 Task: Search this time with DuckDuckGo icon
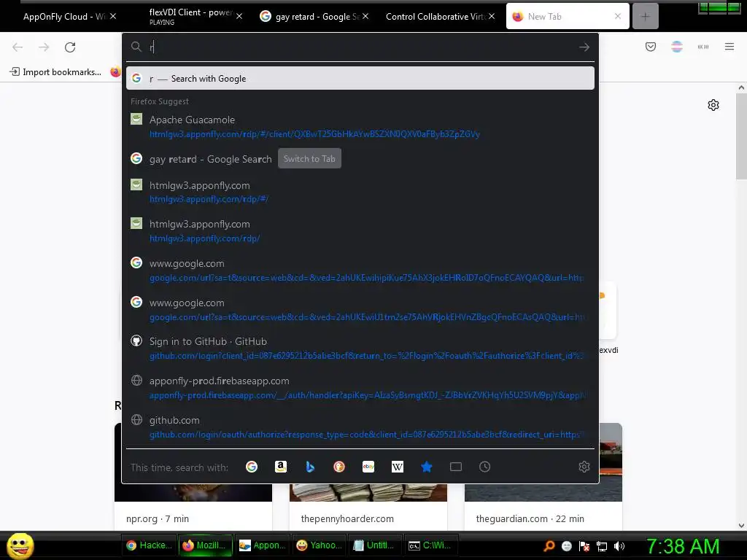339,467
